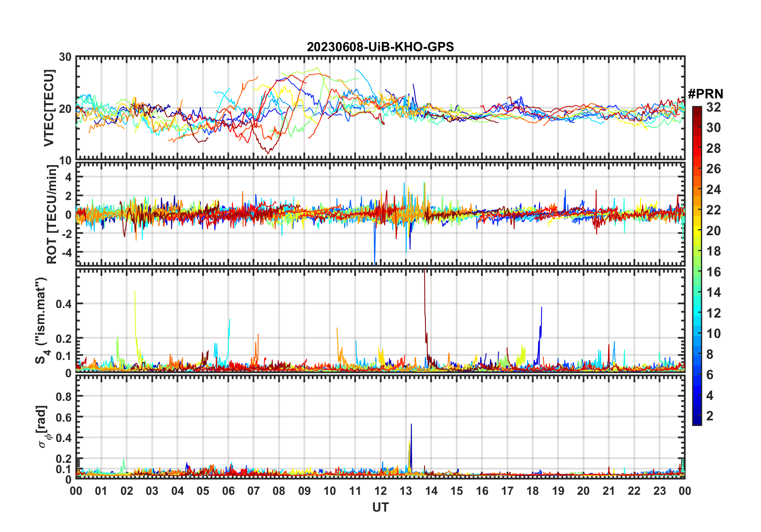Click the dark blue bottom of PRN colorbar
This screenshot has height=532, width=761.
[697, 421]
